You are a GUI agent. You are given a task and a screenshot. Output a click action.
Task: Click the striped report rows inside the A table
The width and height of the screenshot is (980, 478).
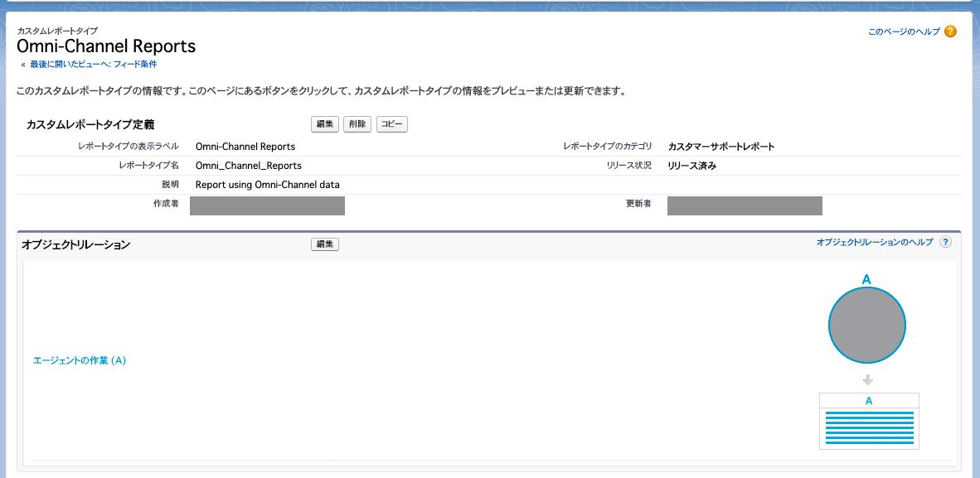[x=869, y=428]
